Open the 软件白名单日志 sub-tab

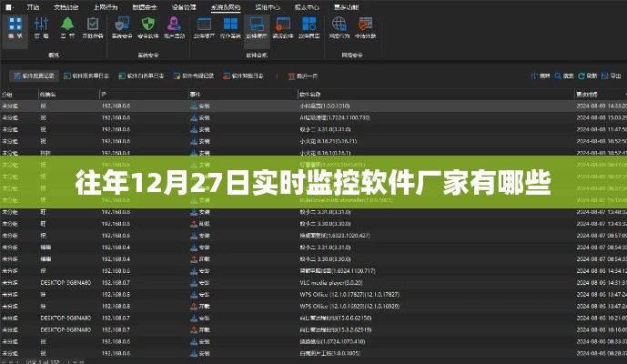pos(141,76)
